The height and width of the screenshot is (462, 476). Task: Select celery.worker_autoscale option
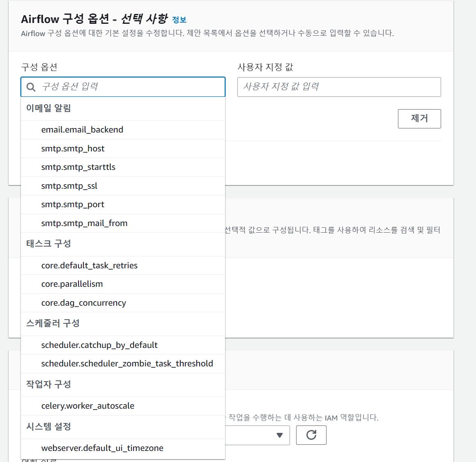tap(87, 406)
